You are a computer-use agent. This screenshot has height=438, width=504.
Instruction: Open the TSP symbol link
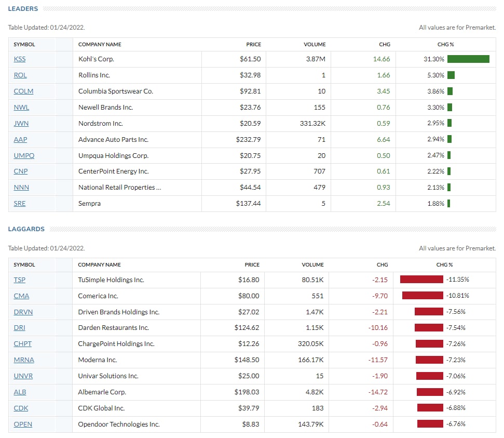point(20,280)
